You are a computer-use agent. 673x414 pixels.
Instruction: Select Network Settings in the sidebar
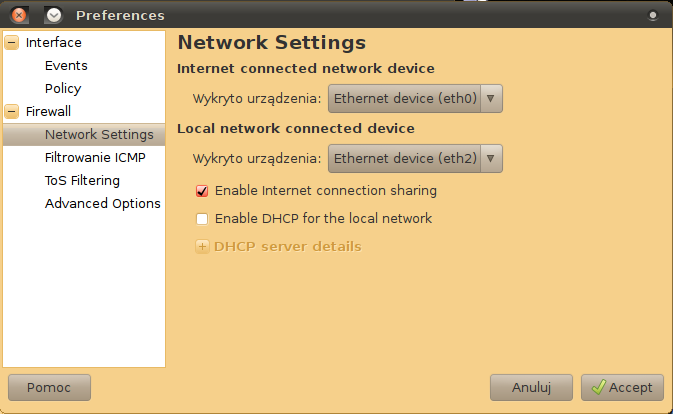pyautogui.click(x=99, y=135)
